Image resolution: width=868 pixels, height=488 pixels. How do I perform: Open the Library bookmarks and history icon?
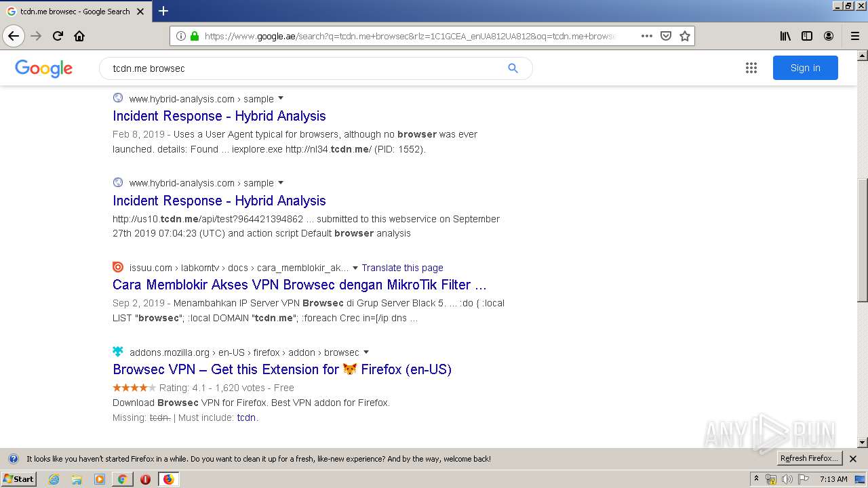(785, 36)
